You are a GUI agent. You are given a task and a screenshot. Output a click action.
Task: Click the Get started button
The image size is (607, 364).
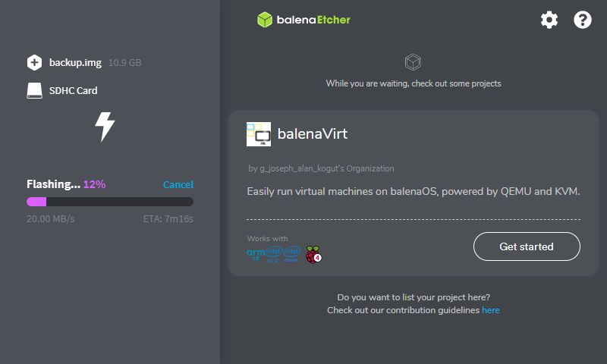click(x=527, y=246)
